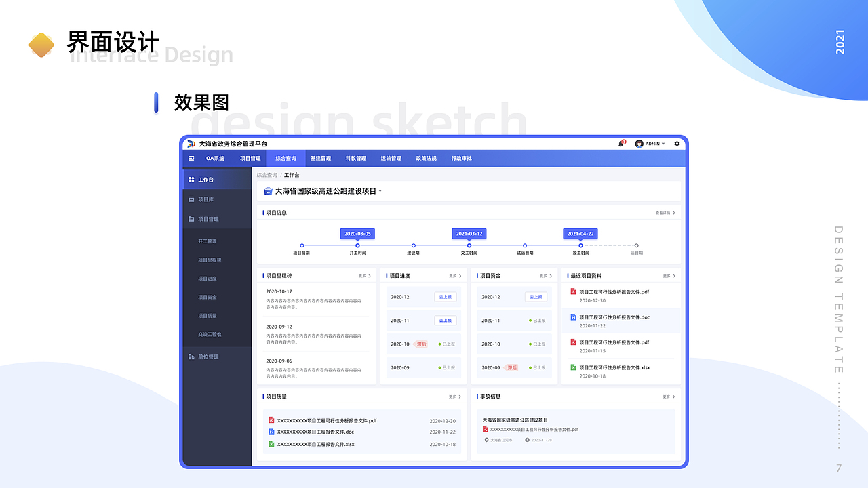Switch to the 基建管理 tab
Screen dimensions: 868x488
pyautogui.click(x=320, y=157)
